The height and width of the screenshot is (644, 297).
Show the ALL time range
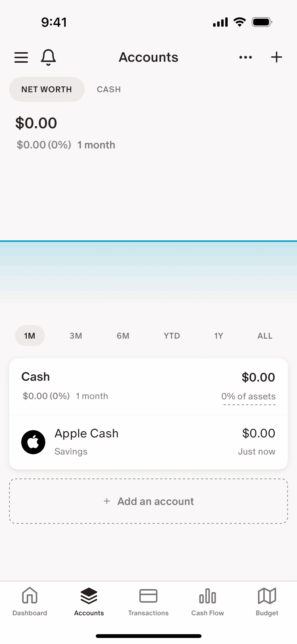point(265,336)
